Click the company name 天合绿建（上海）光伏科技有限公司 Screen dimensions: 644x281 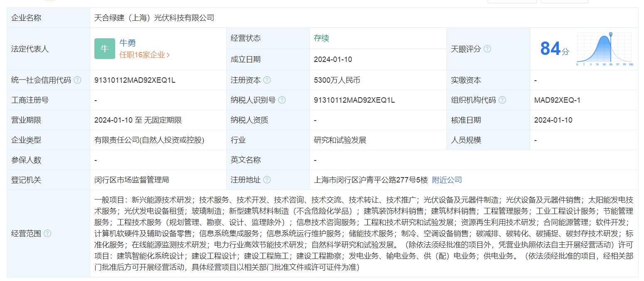pos(154,18)
